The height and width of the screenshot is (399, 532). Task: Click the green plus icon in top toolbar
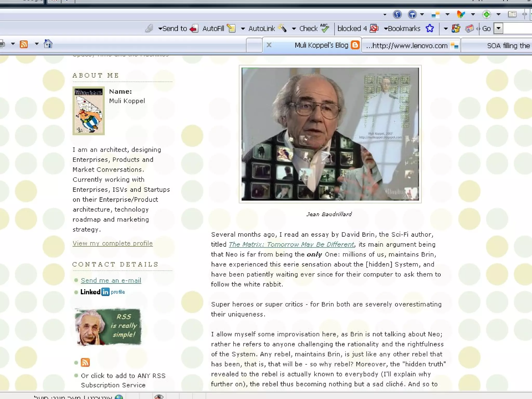coord(486,14)
